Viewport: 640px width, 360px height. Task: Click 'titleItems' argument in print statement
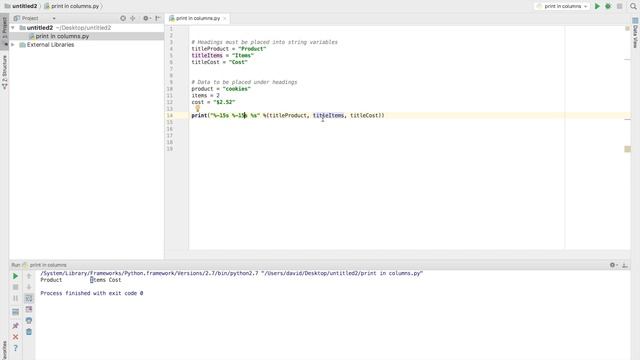[328, 116]
